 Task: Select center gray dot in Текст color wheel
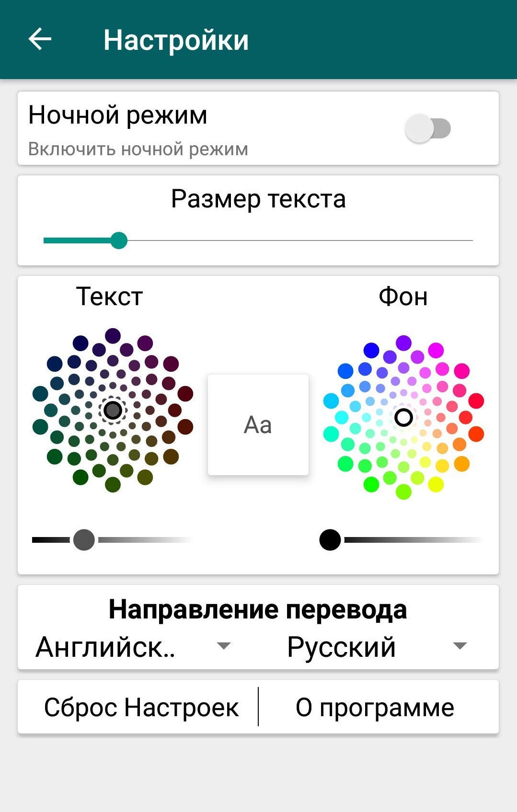(113, 410)
